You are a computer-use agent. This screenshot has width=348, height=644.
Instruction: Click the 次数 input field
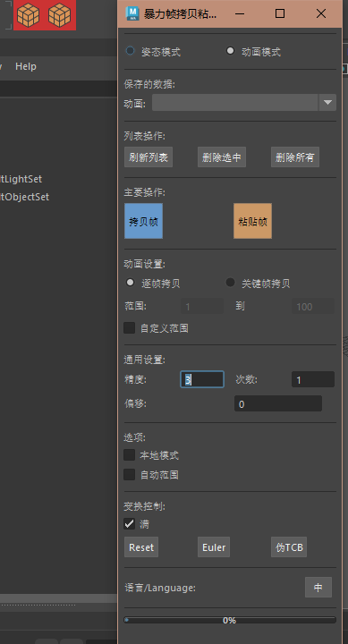[x=313, y=379]
